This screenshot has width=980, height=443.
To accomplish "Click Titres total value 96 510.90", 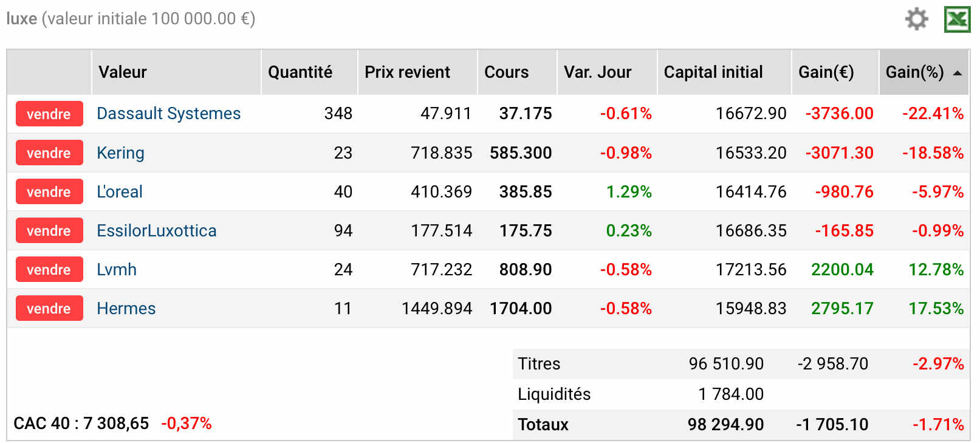I will click(726, 363).
